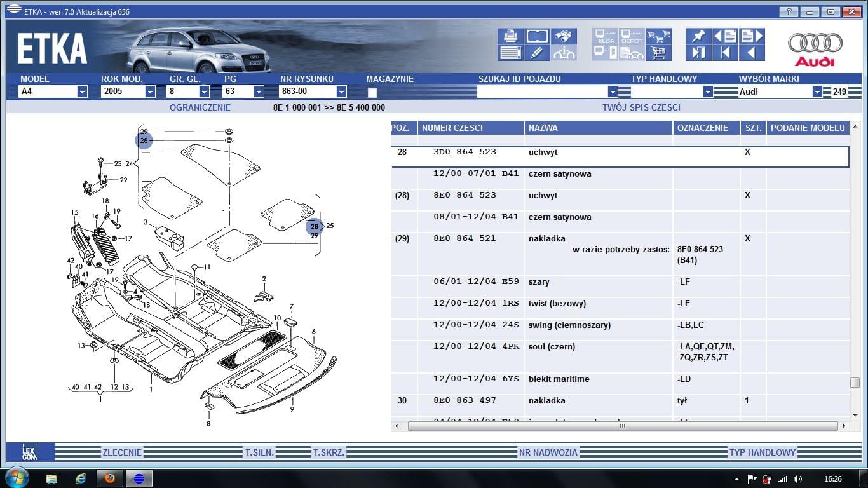Viewport: 868px width, 488px height.
Task: Open Windows Explorer folder in taskbar
Action: 51,478
